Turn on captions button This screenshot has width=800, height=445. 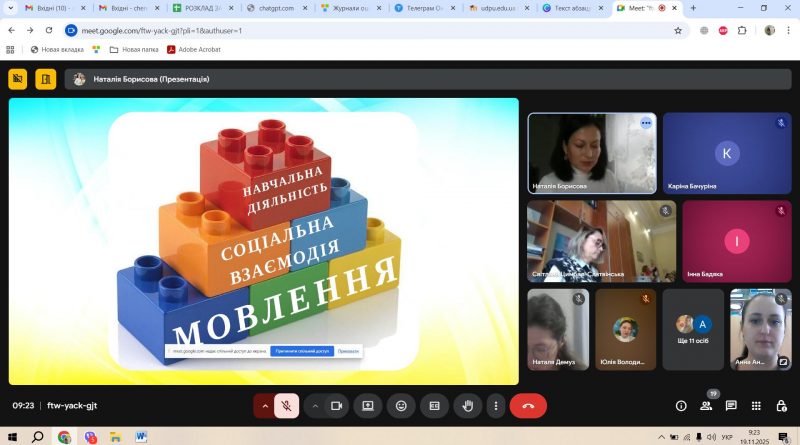(x=434, y=406)
